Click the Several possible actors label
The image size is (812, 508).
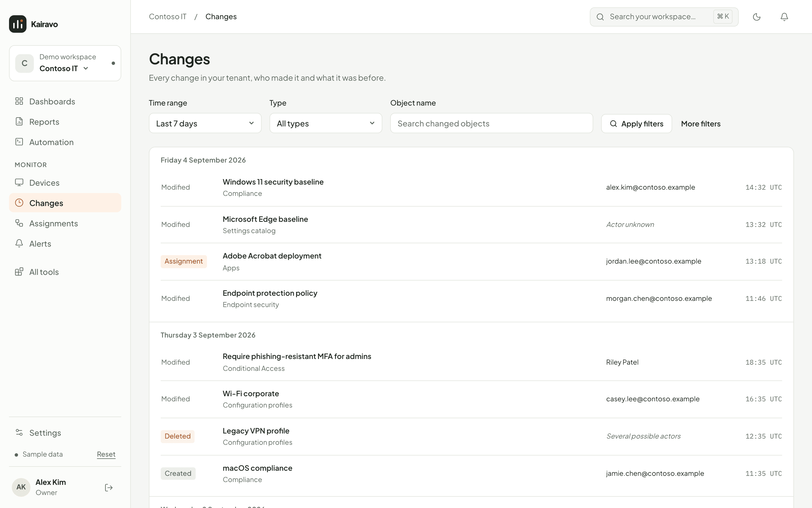tap(643, 436)
